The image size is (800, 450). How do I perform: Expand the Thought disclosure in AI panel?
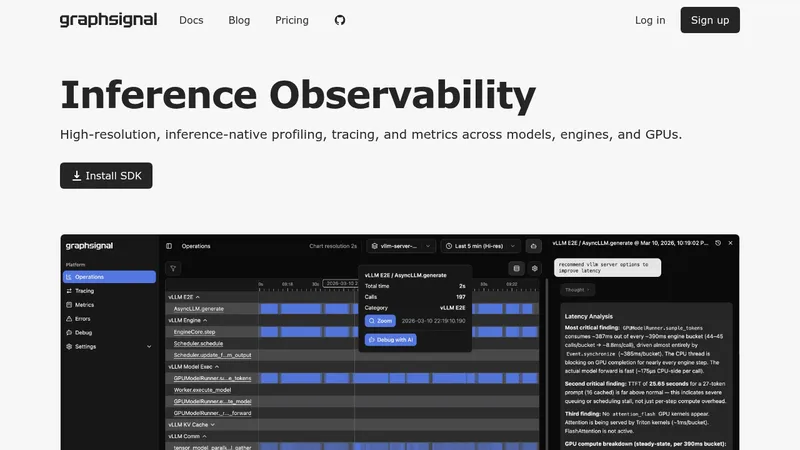pos(578,290)
